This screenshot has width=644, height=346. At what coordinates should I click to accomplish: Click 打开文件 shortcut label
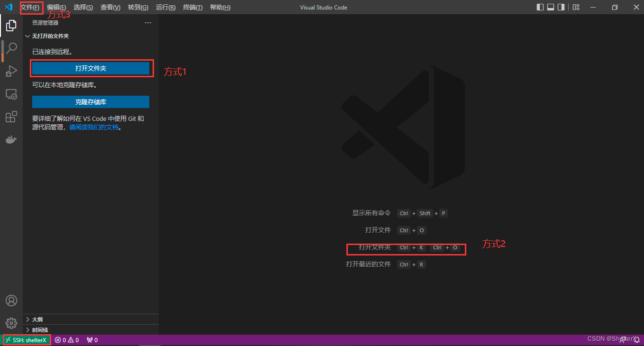[x=378, y=230]
